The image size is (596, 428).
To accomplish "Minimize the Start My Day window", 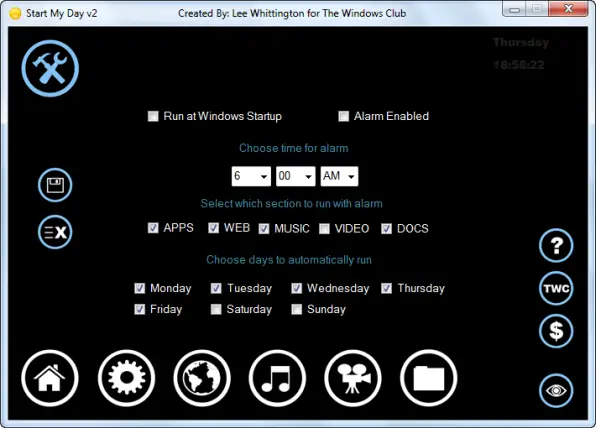I will tap(514, 9).
